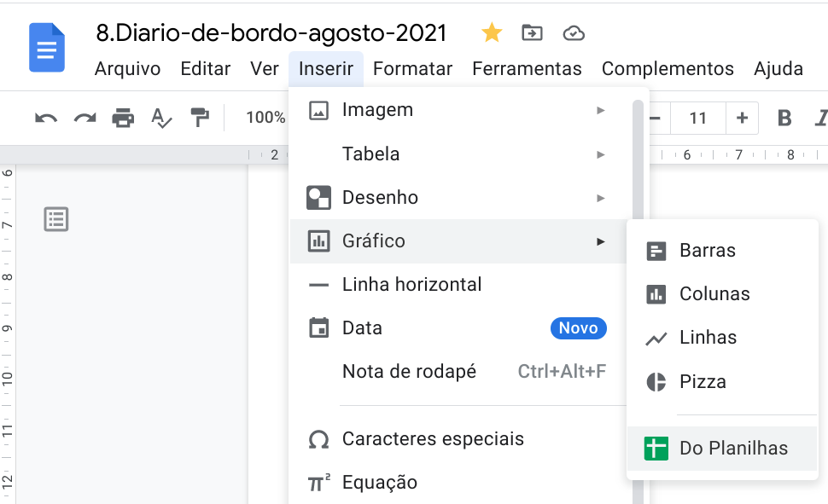Screen dimensions: 828x504
Task: Choose Do Planilhas chart option
Action: (722, 449)
